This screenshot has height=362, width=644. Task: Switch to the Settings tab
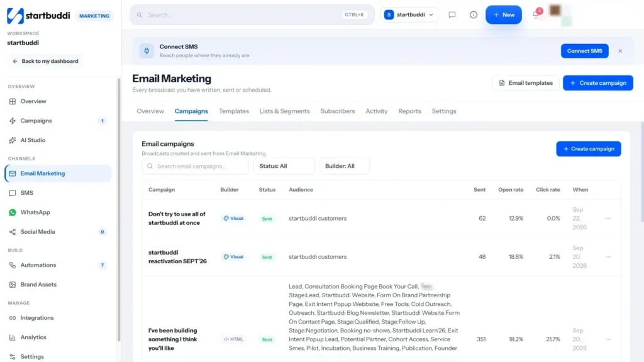pos(443,111)
